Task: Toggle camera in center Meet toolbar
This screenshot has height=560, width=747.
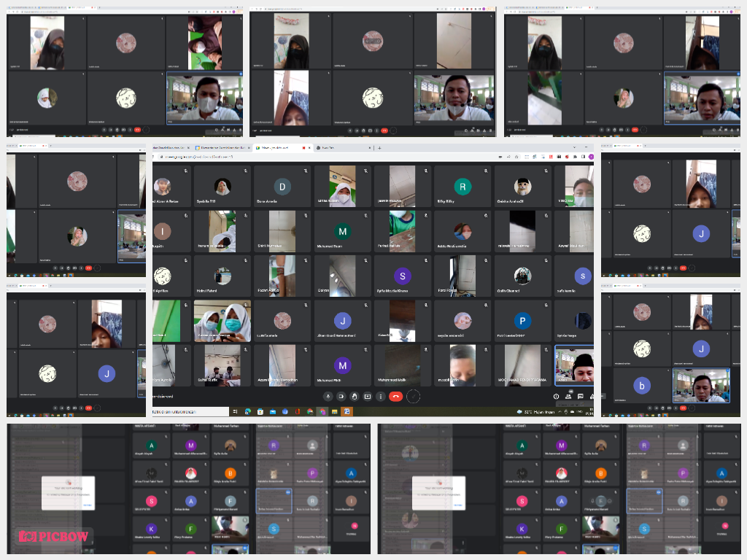Action: [341, 396]
